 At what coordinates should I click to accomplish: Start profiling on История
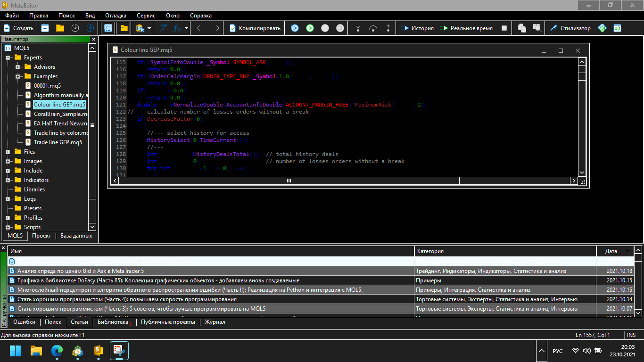[x=417, y=28]
